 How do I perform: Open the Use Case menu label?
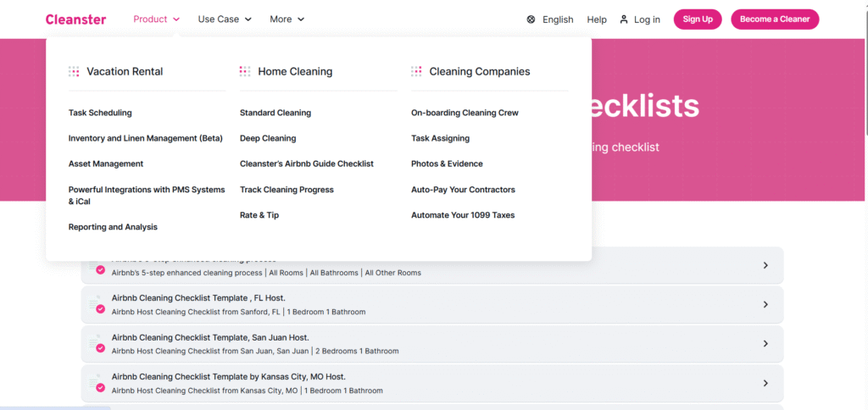pyautogui.click(x=218, y=19)
